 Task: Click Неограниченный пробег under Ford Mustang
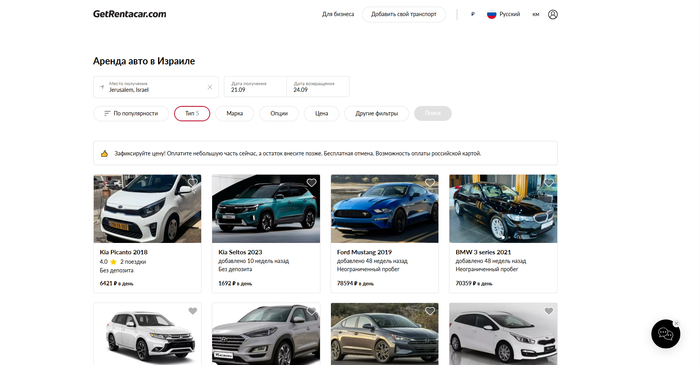[x=368, y=269]
